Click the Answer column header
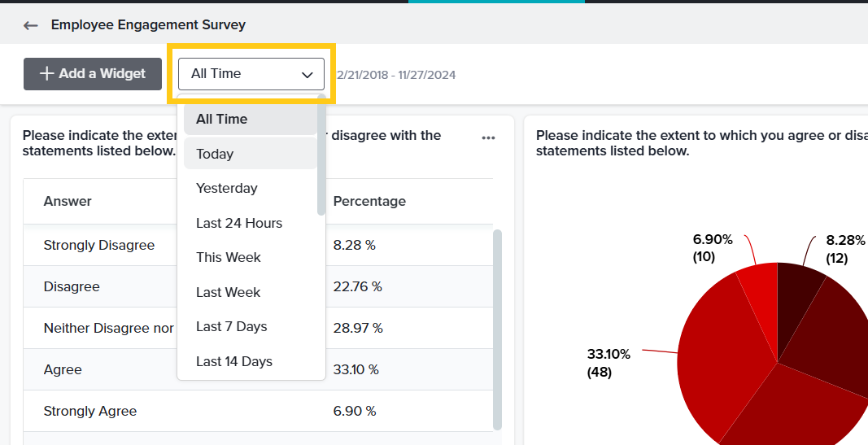 point(68,201)
